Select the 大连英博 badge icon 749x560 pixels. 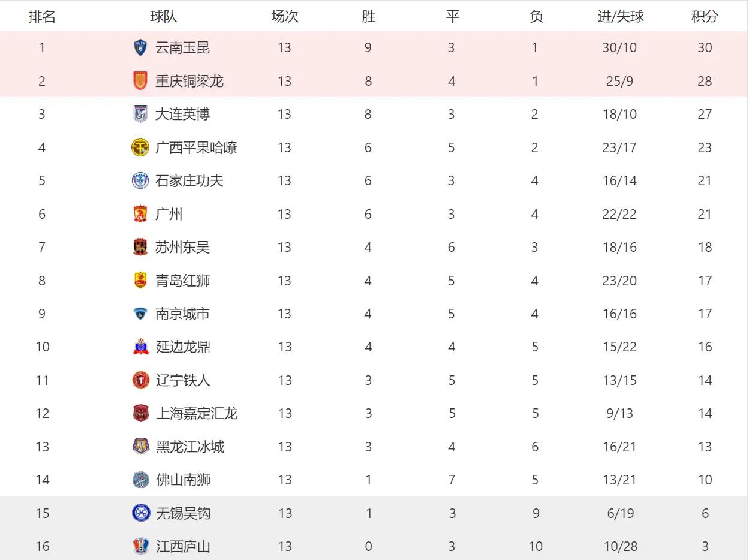point(140,114)
